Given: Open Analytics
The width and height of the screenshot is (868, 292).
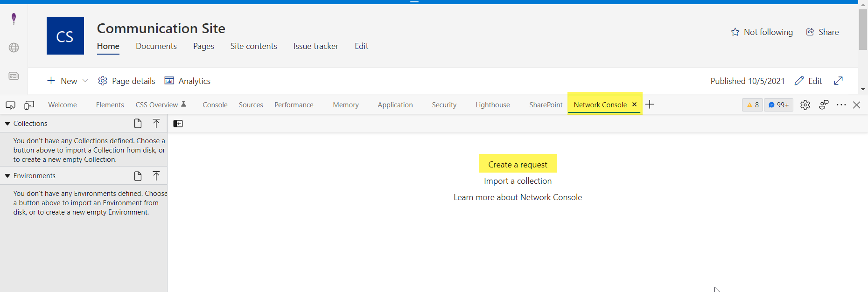Looking at the screenshot, I should tap(188, 81).
